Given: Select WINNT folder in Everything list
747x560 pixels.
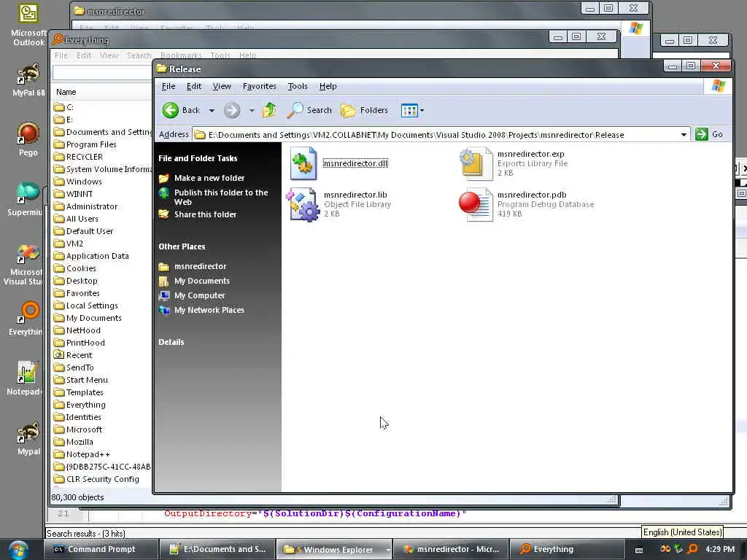Looking at the screenshot, I should 79,194.
